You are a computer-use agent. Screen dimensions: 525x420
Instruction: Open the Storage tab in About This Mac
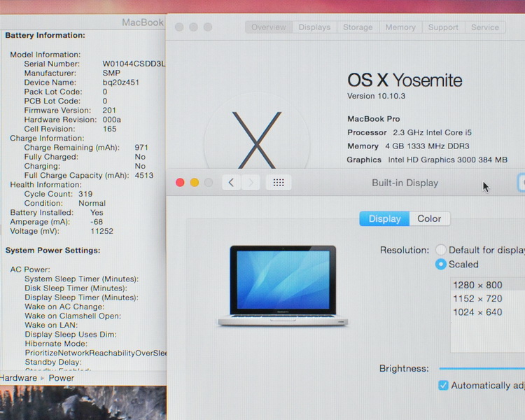tap(358, 27)
